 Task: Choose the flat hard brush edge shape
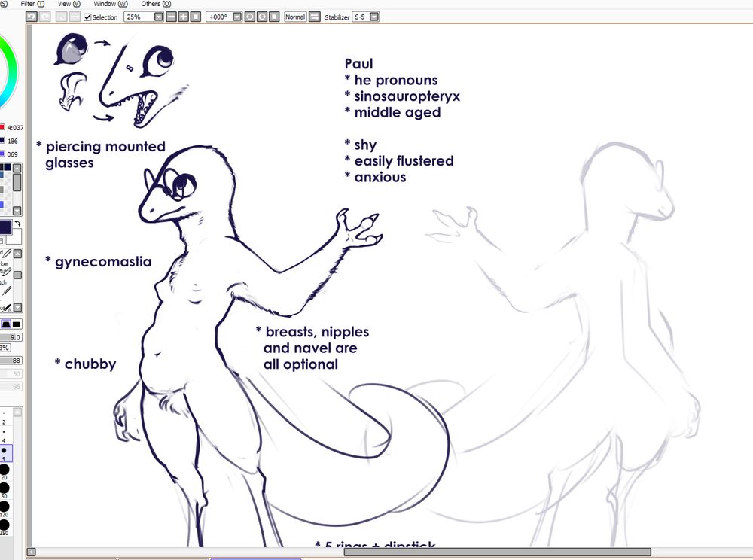tap(17, 324)
